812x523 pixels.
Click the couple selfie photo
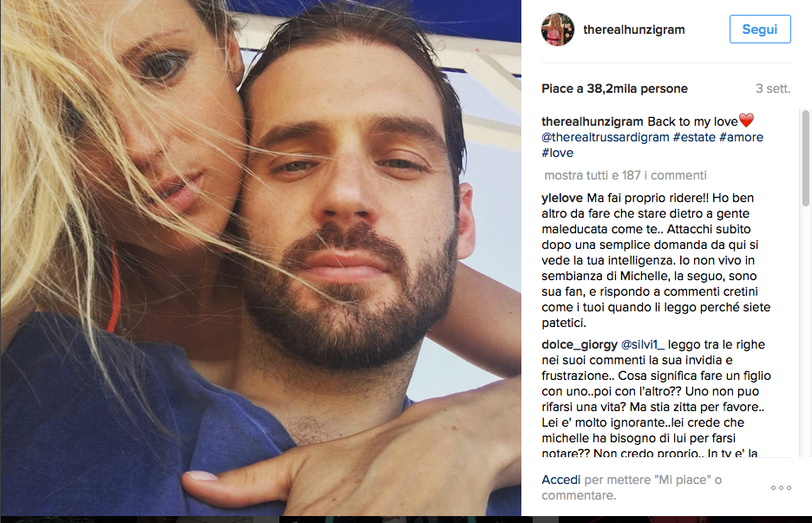260,258
